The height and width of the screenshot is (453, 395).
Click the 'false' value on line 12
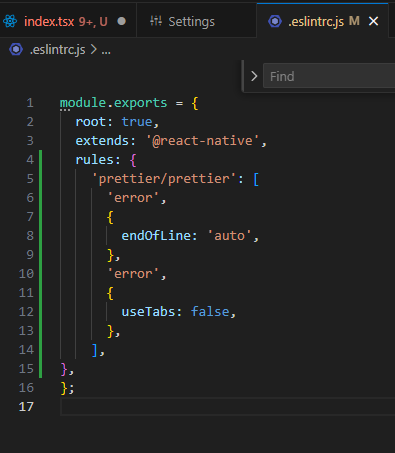tap(210, 312)
